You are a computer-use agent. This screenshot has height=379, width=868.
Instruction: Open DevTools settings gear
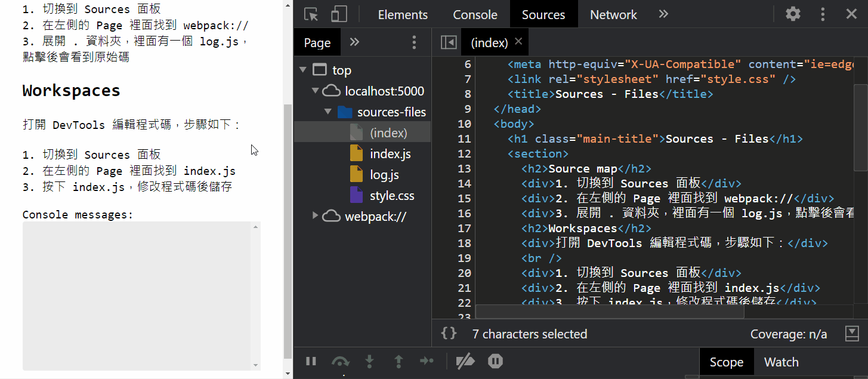[792, 14]
